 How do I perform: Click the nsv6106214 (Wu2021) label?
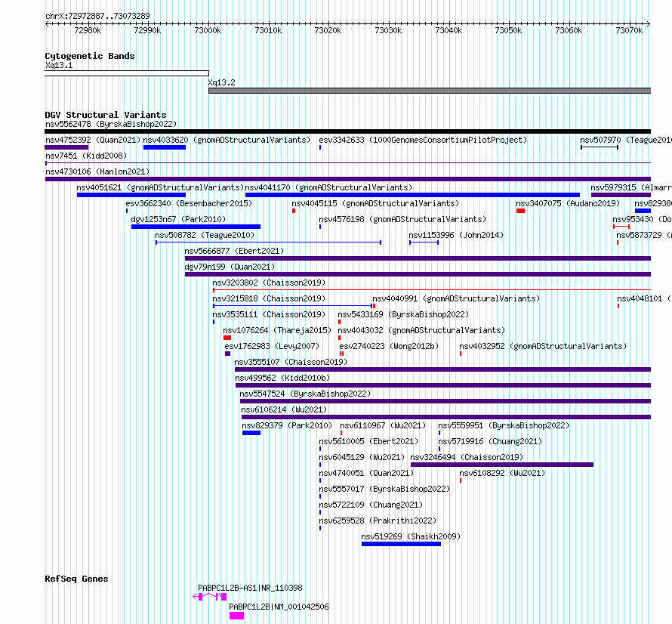[284, 410]
